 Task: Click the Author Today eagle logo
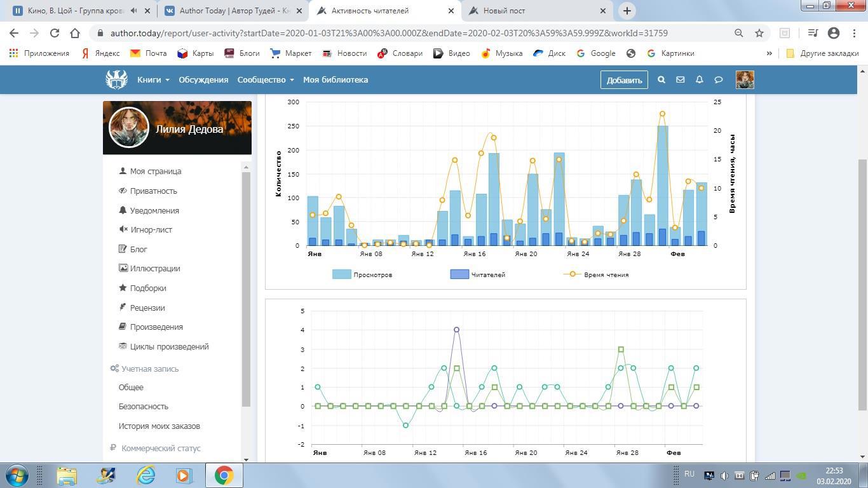click(x=116, y=79)
